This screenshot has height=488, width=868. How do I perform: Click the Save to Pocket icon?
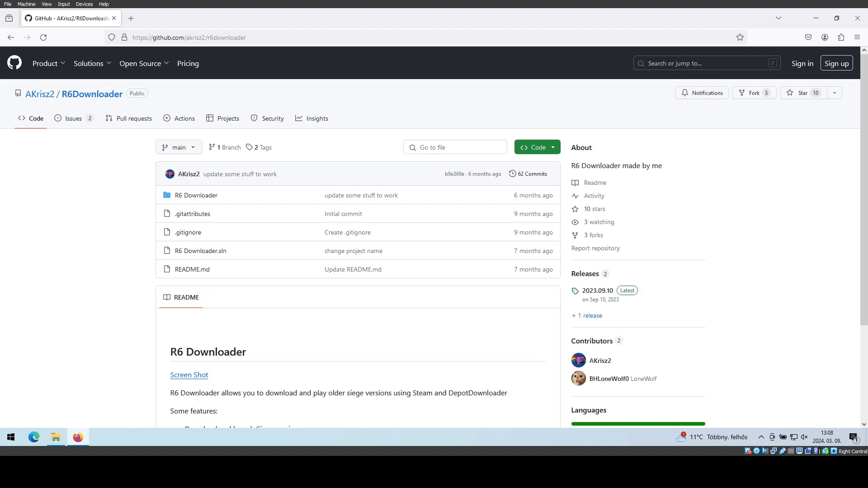[808, 38]
